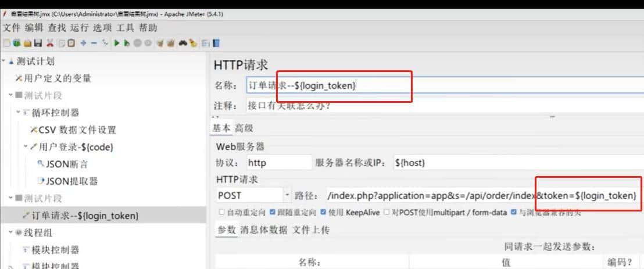Collapse the 循环控制器 tree node
This screenshot has width=644, height=269.
click(19, 113)
